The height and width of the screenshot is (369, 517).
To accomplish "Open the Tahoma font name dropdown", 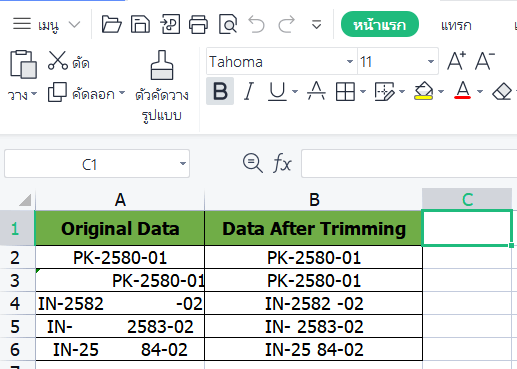I will pyautogui.click(x=350, y=61).
